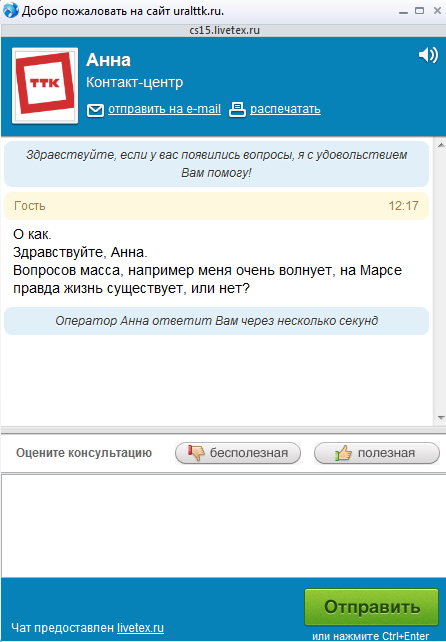Click «Контакт-центр» label
The width and height of the screenshot is (446, 642).
click(x=135, y=82)
